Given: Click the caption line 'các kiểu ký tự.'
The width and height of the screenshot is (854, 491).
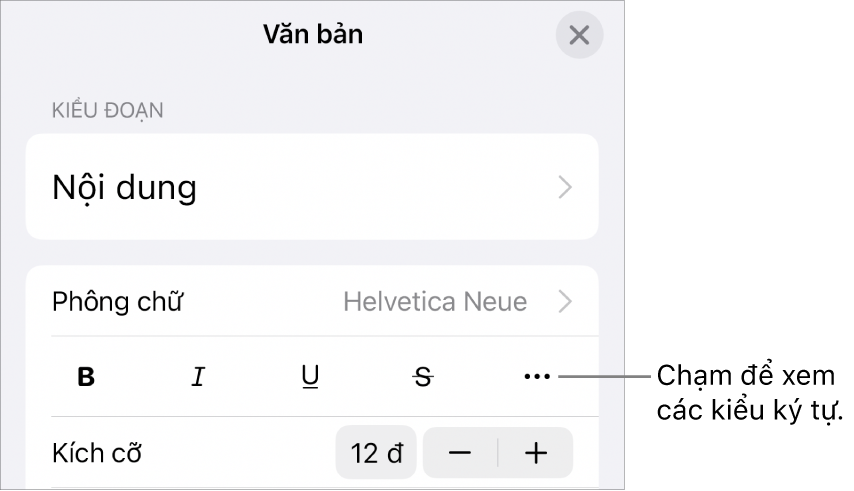Looking at the screenshot, I should tap(750, 413).
